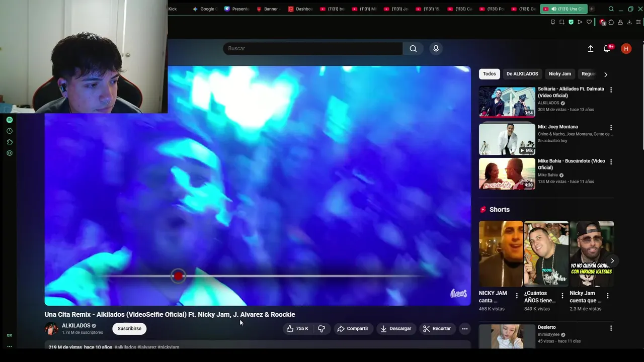
Task: Open more actions three-dots under video
Action: point(465,328)
